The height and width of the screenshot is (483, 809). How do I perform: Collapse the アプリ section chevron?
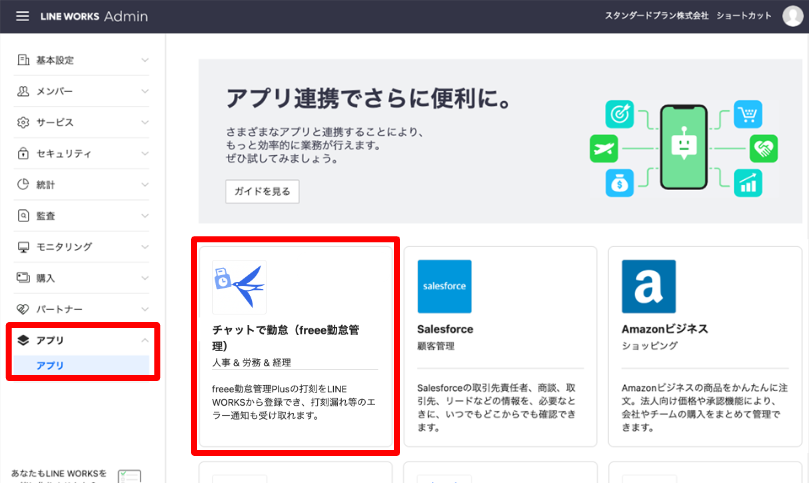(145, 340)
